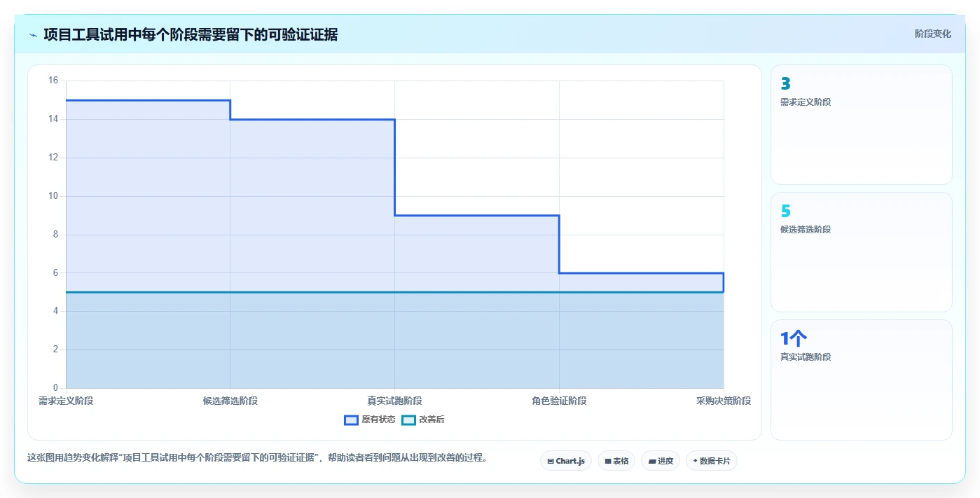Select the 数据卡片 tag chip
980x498 pixels.
coord(712,461)
